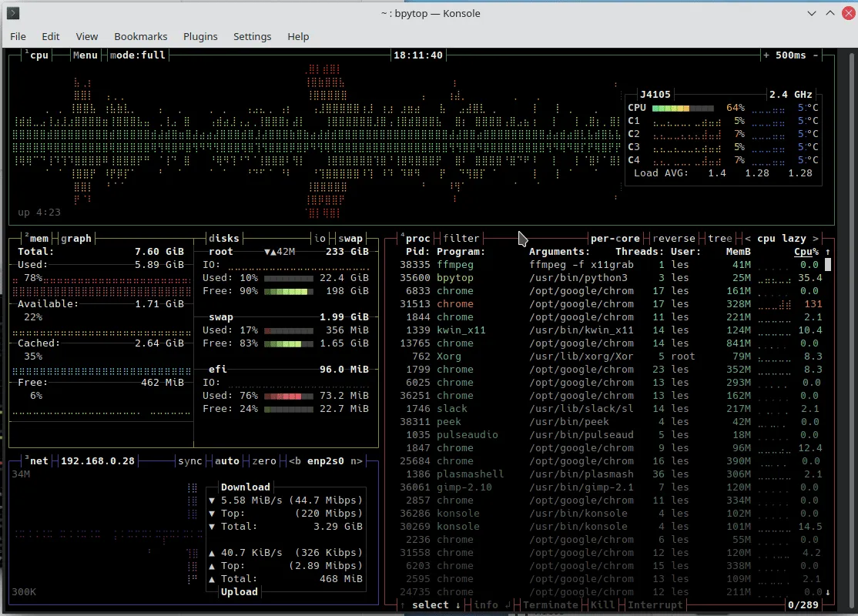
Task: Open the File menu
Action: coord(18,36)
